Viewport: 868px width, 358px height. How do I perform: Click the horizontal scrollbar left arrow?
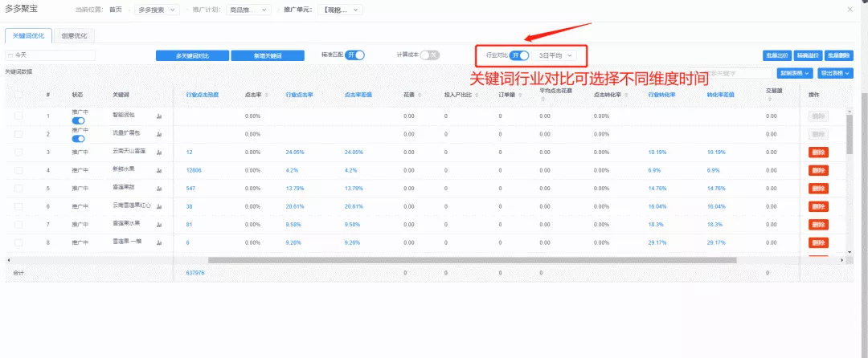(8, 260)
